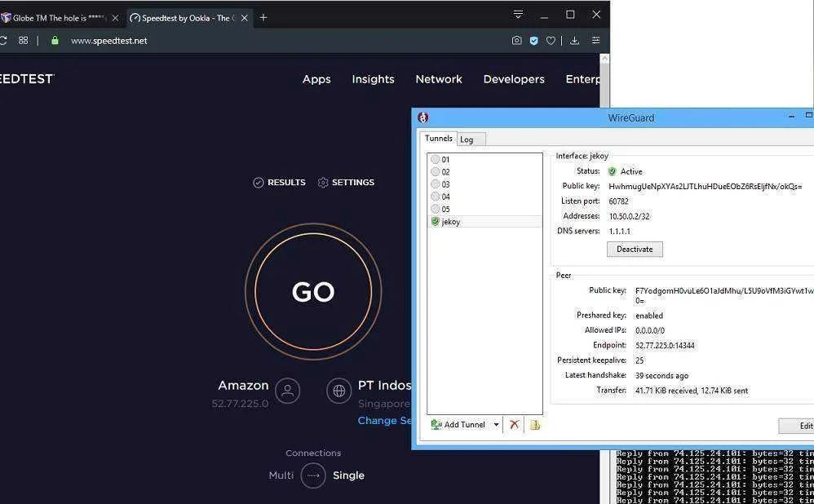Select tunnel 05 in WireGuard list
Image resolution: width=814 pixels, height=504 pixels.
pos(484,209)
